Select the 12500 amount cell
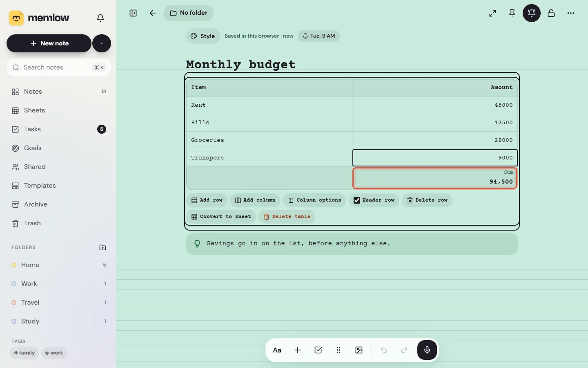This screenshot has width=588, height=368. point(435,123)
